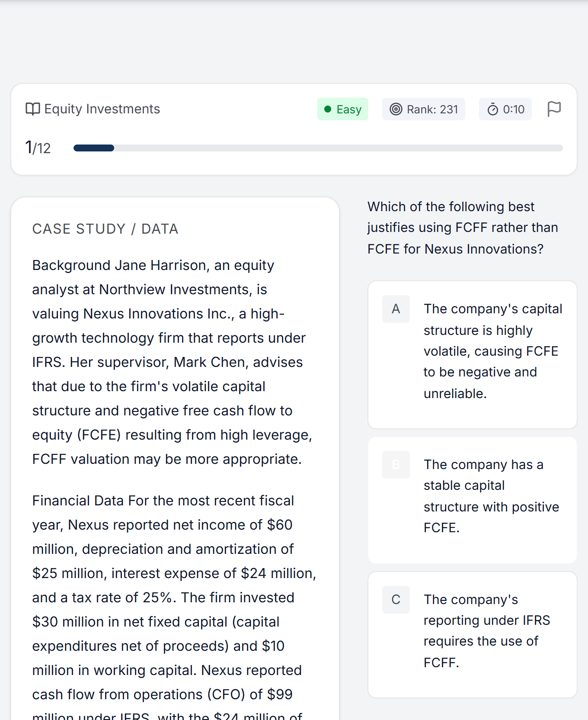The width and height of the screenshot is (588, 720).
Task: Choose answer about volatile capital structure
Action: tap(473, 355)
